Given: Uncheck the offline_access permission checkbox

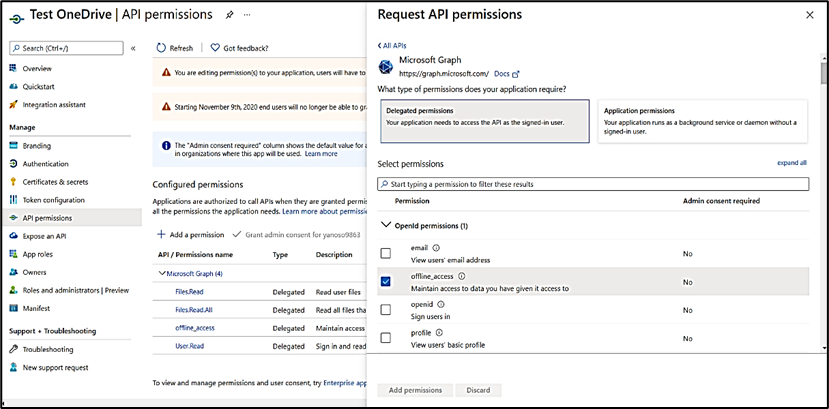Looking at the screenshot, I should pos(386,282).
